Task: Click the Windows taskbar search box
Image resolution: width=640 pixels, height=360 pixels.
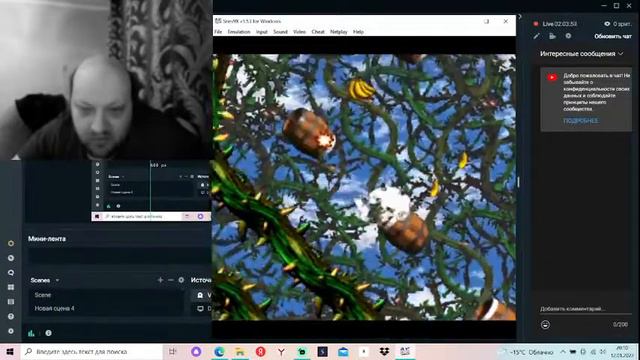Action: [92, 351]
